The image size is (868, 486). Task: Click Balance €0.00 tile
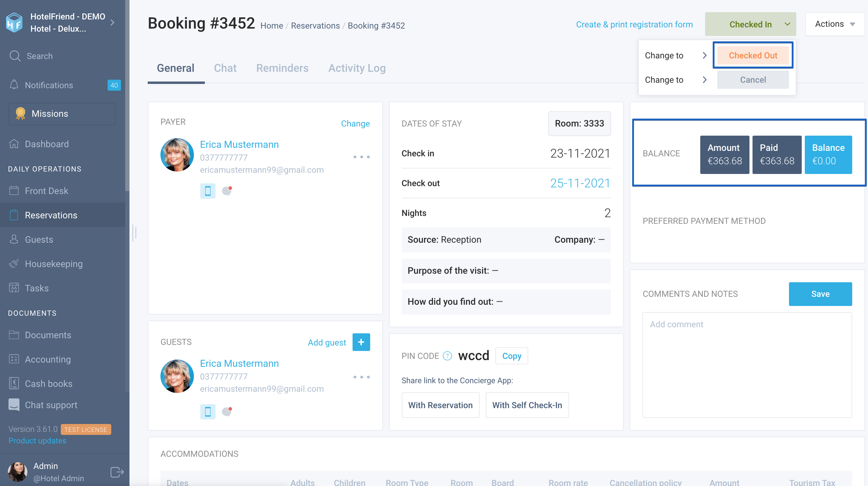point(828,154)
